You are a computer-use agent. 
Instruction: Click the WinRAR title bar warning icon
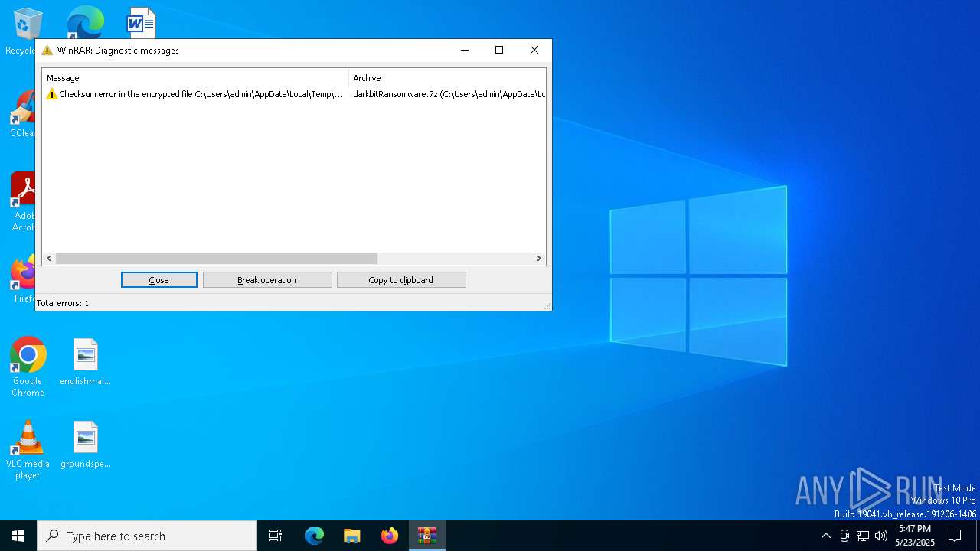click(x=47, y=51)
